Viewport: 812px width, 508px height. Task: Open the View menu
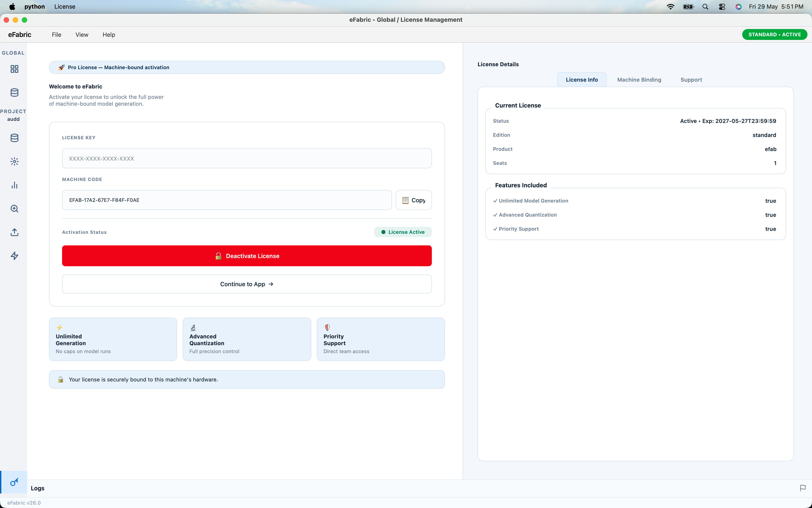pos(82,35)
